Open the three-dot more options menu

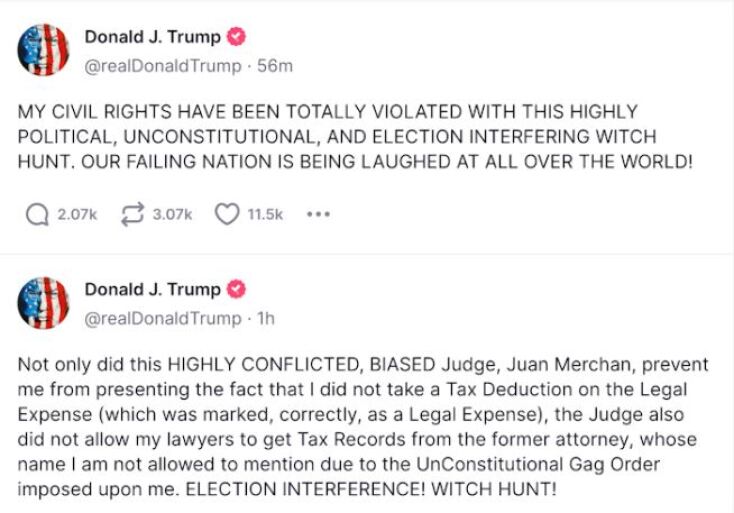click(318, 214)
